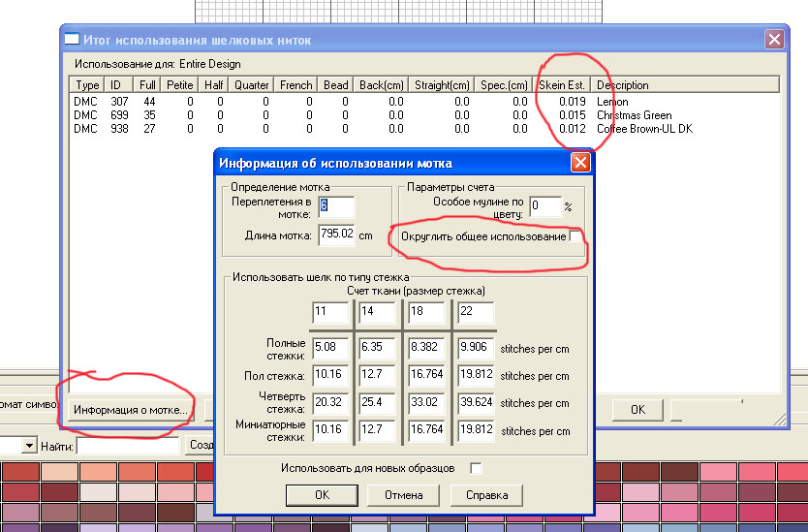The image size is (808, 532).
Task: Click the Отмена button
Action: pyautogui.click(x=402, y=495)
